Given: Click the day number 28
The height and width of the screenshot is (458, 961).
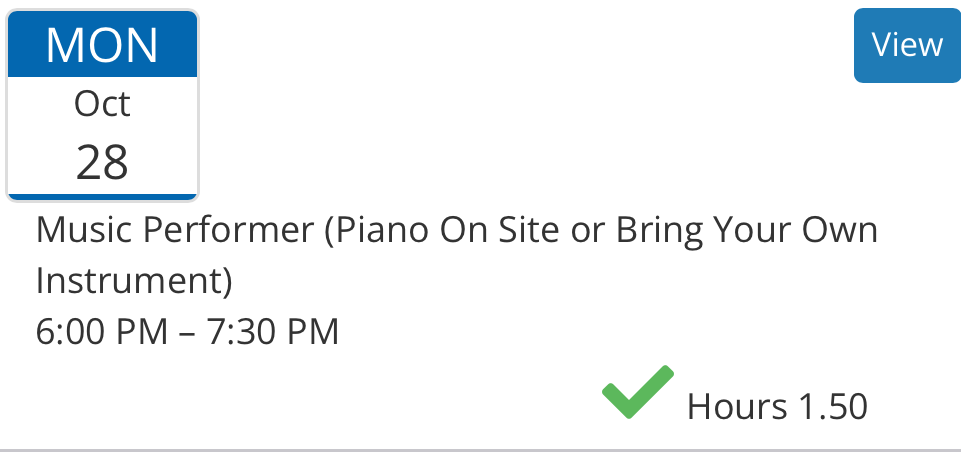Looking at the screenshot, I should click(x=103, y=161).
